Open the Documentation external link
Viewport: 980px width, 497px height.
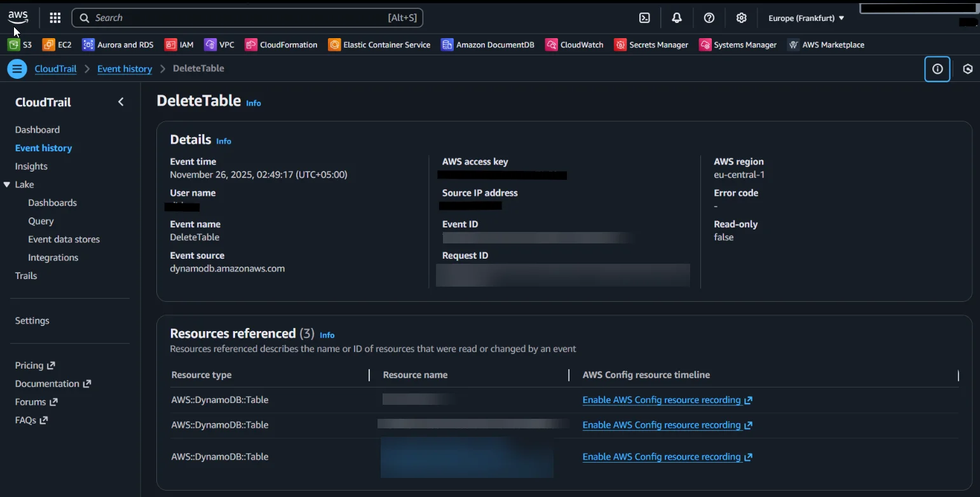(47, 383)
